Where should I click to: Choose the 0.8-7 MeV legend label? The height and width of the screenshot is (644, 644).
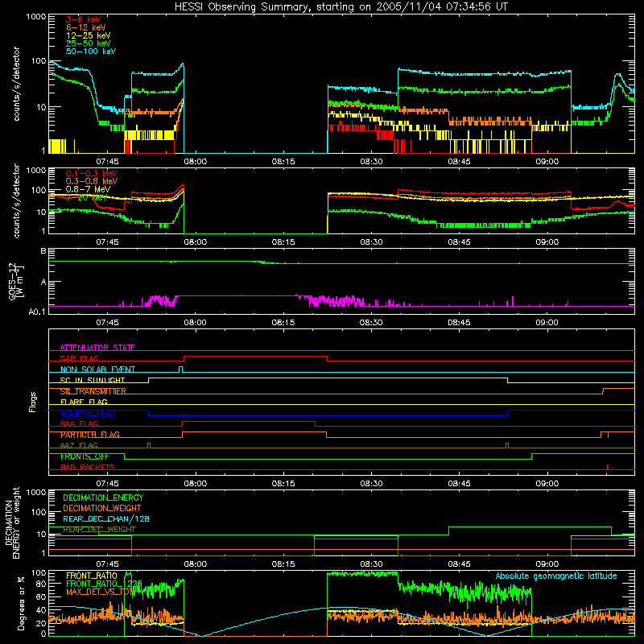point(88,189)
